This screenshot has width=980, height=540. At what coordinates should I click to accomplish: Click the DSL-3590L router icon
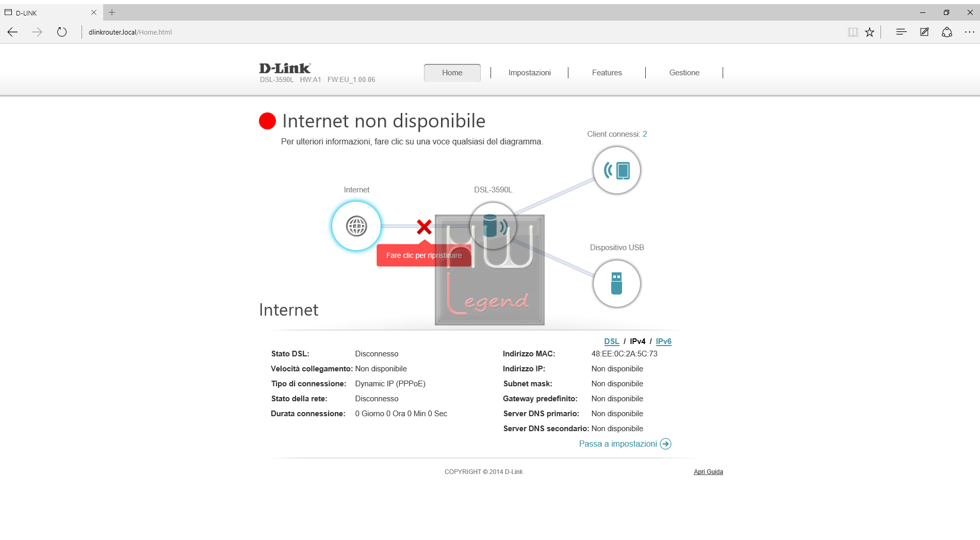(493, 226)
